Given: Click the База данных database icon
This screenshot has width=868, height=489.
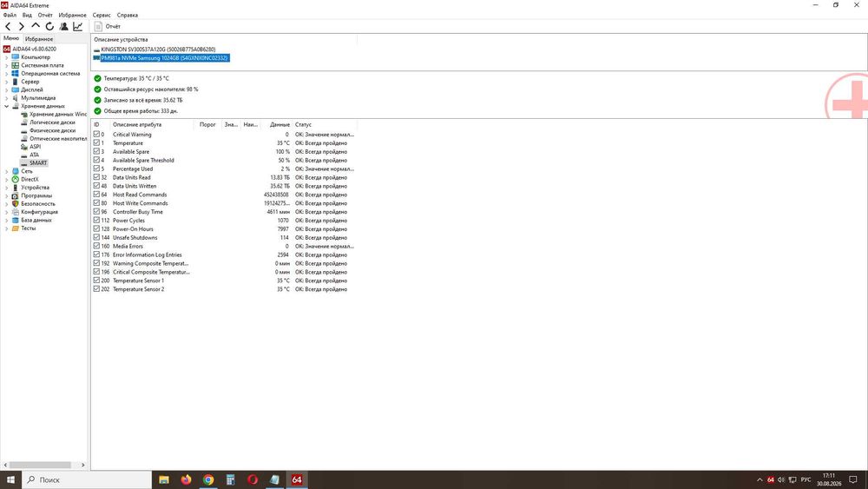Looking at the screenshot, I should click(x=15, y=220).
